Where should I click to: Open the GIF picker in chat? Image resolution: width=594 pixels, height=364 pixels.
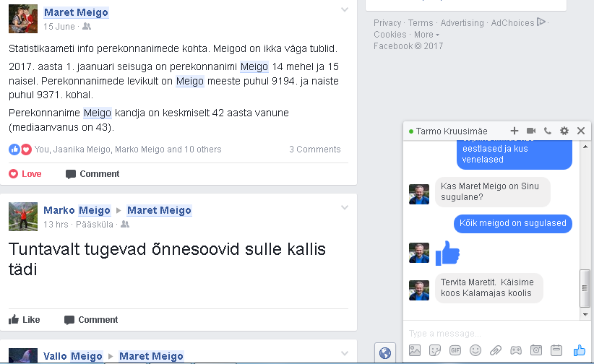tap(455, 350)
